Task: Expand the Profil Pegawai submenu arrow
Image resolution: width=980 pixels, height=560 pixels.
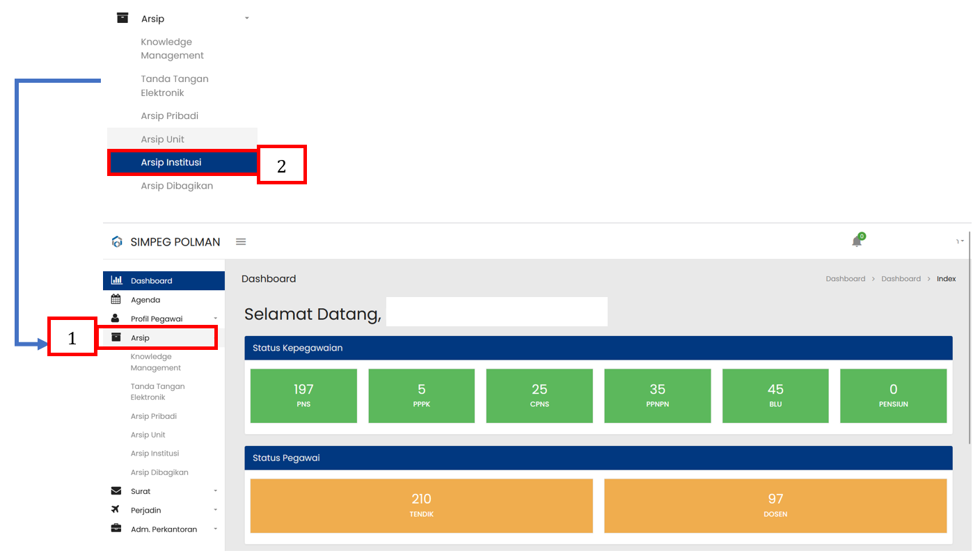Action: [x=216, y=319]
